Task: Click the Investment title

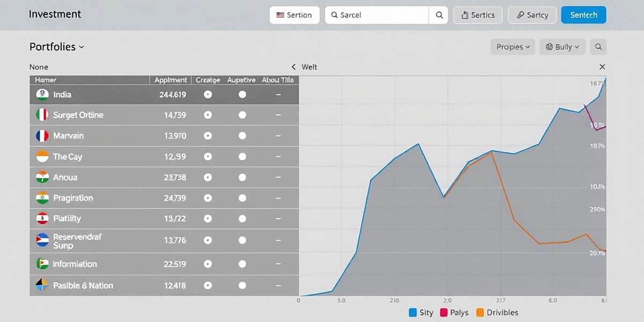Action: (55, 14)
